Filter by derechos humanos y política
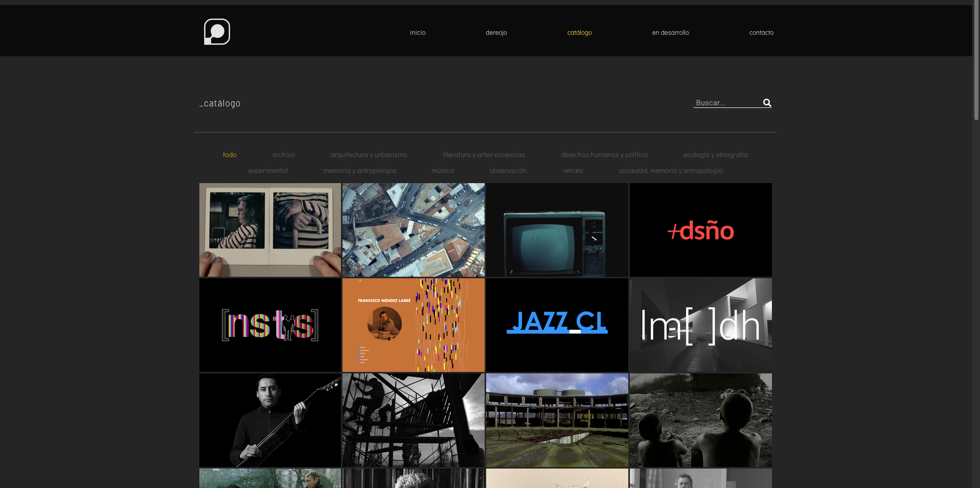Image resolution: width=980 pixels, height=488 pixels. pyautogui.click(x=604, y=154)
